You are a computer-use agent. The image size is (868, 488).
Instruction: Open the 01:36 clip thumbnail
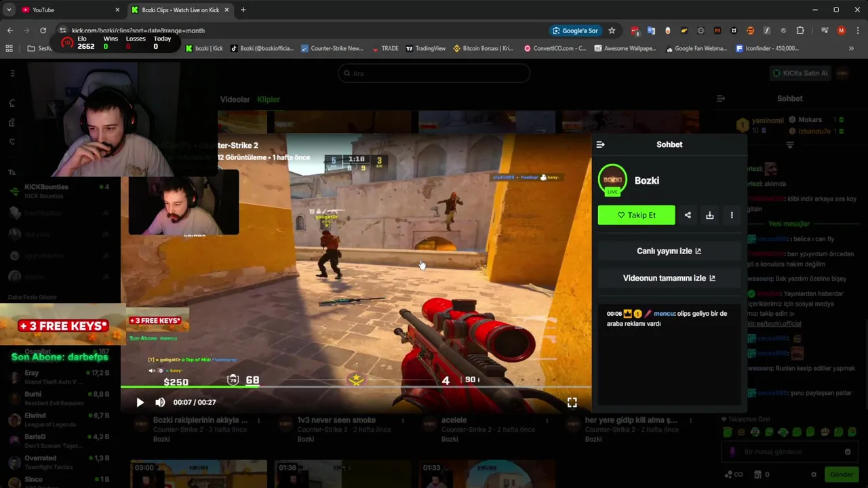pos(342,474)
